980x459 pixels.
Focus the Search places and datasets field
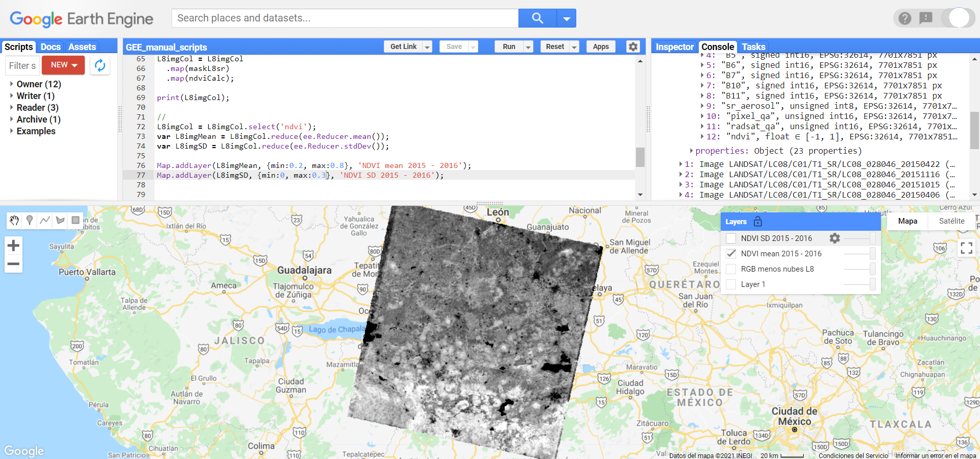pos(345,18)
